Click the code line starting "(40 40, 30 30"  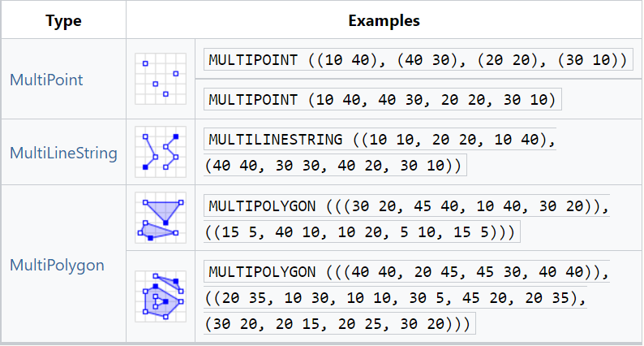point(333,165)
